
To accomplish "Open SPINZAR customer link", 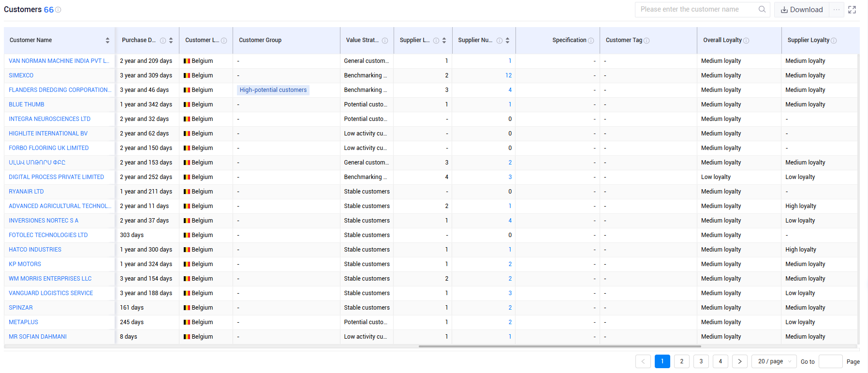I will click(21, 308).
